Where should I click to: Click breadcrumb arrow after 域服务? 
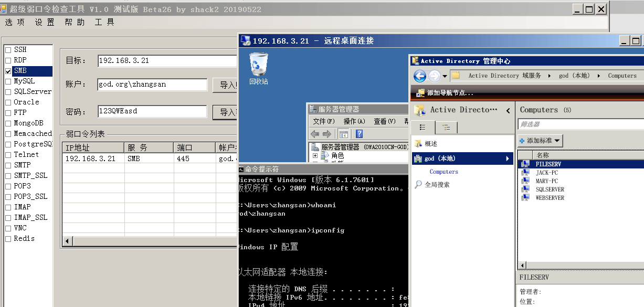(550, 76)
